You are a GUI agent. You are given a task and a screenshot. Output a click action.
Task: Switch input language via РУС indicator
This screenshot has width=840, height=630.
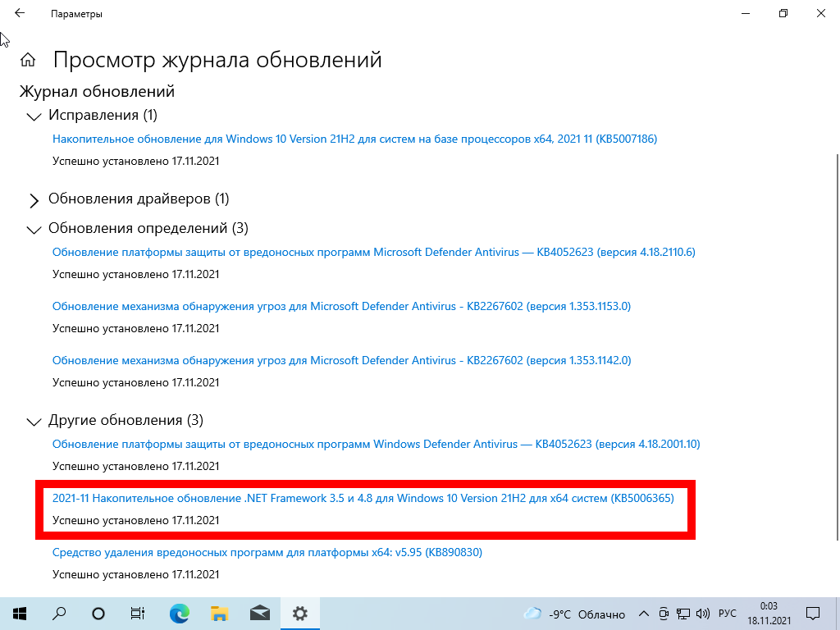point(727,614)
